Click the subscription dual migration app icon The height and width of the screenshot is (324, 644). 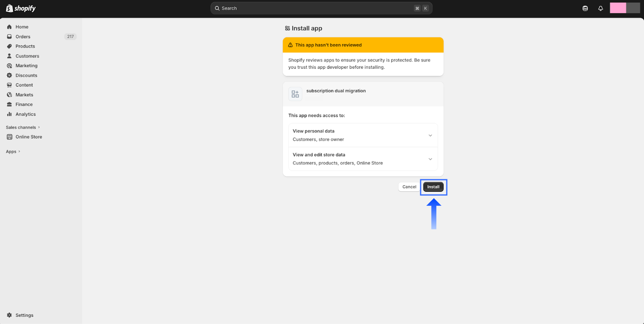point(295,94)
